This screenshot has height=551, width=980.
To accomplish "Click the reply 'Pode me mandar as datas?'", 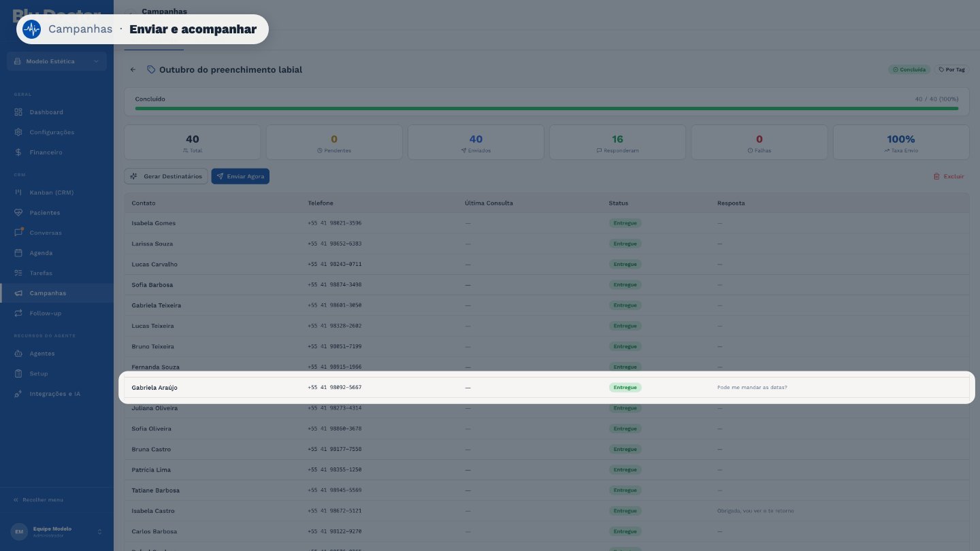I will click(752, 388).
